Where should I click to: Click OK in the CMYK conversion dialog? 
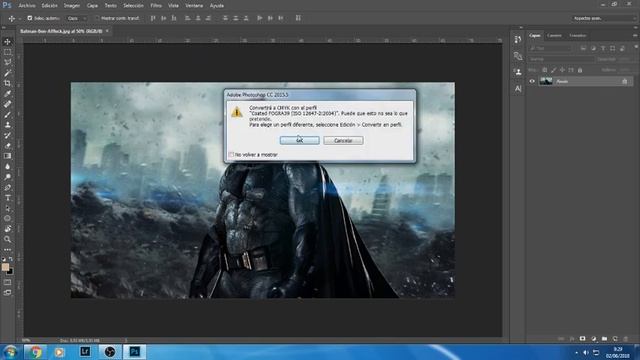(x=300, y=140)
